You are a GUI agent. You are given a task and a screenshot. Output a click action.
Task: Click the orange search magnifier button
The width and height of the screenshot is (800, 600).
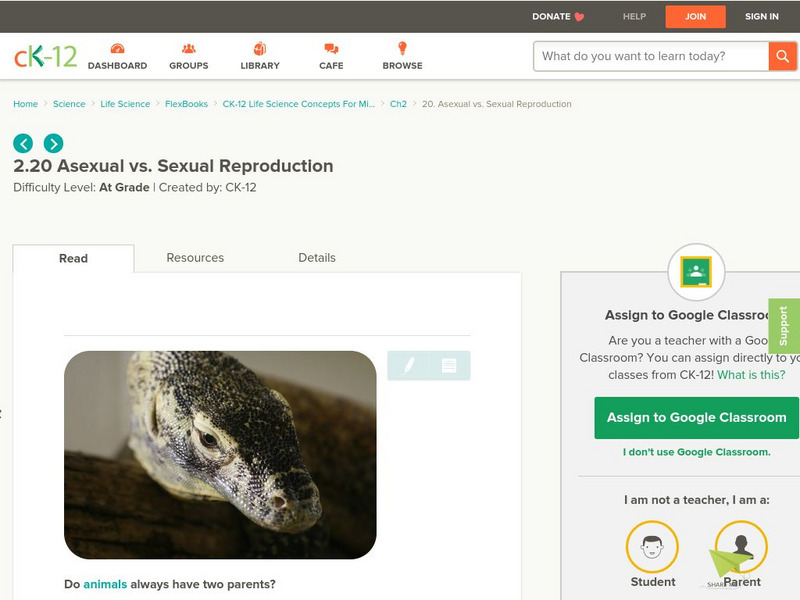point(782,56)
